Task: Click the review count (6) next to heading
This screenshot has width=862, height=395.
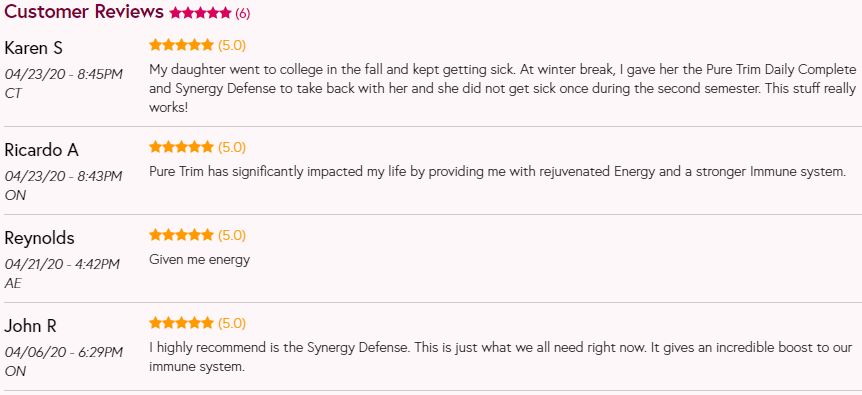Action: (242, 14)
